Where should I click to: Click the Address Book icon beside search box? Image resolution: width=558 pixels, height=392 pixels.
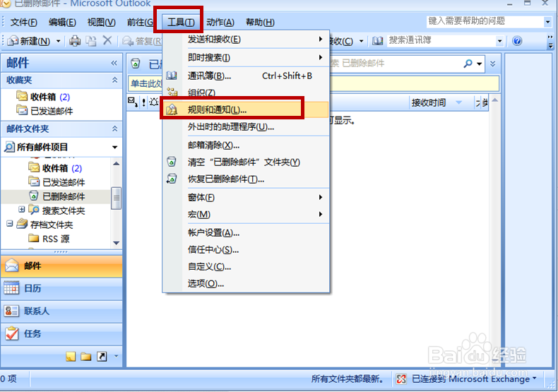tap(377, 41)
